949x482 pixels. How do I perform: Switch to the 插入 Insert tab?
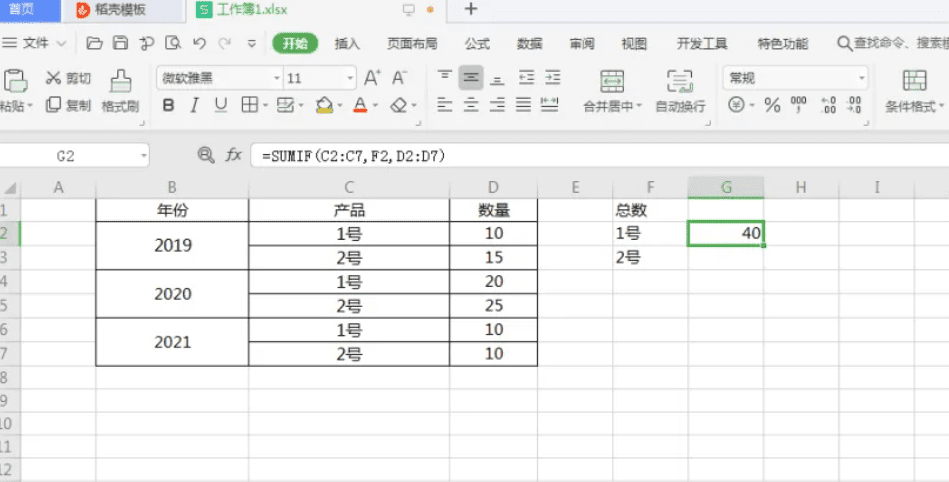[x=347, y=44]
